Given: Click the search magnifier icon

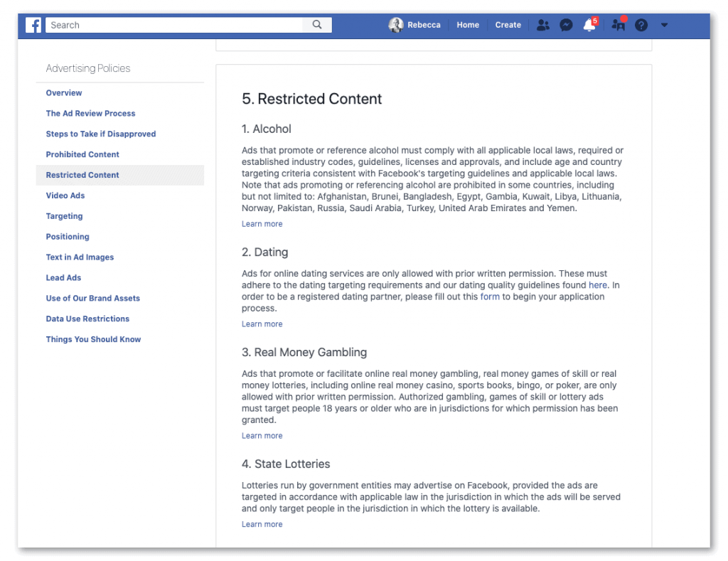Looking at the screenshot, I should click(x=317, y=25).
